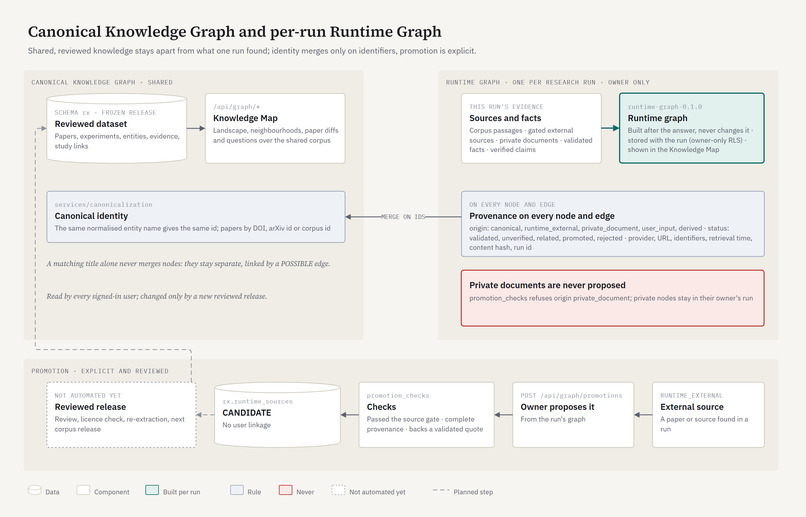The width and height of the screenshot is (806, 517).
Task: Select the Canonical identity rule box
Action: coord(196,217)
